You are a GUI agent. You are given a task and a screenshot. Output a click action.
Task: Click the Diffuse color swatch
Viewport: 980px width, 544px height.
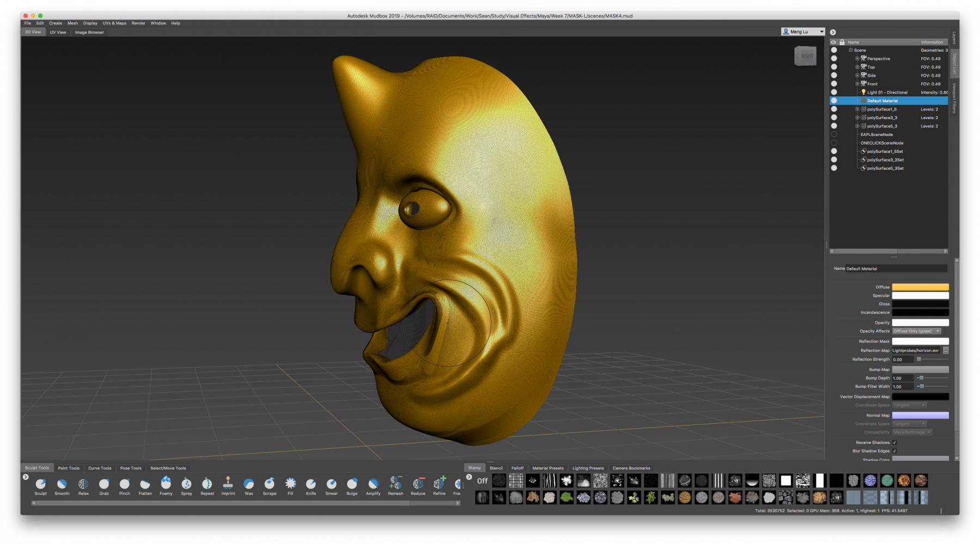pyautogui.click(x=920, y=287)
